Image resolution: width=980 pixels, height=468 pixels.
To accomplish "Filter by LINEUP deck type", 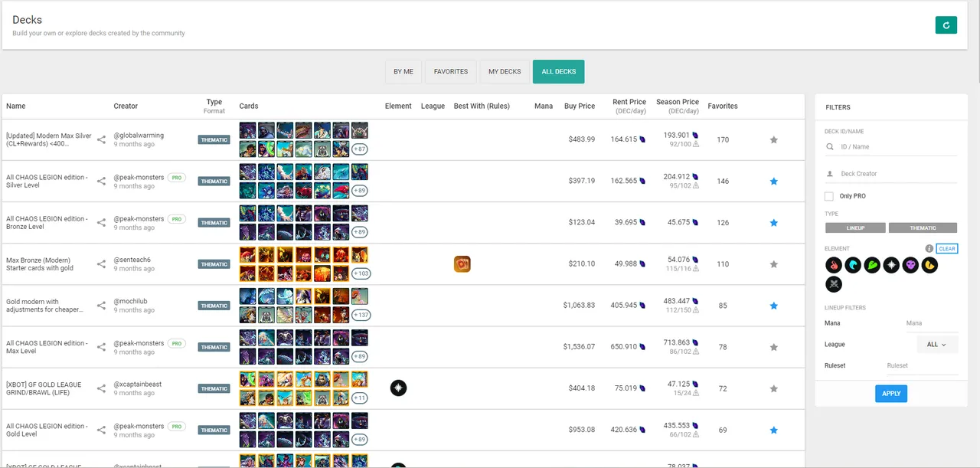I will [855, 227].
